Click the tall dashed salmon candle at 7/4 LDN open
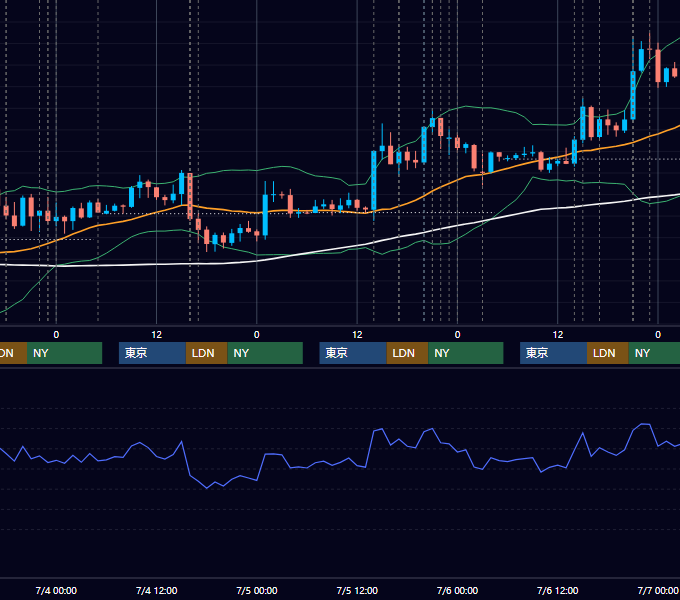Screen dimensions: 680x600 tap(190, 196)
